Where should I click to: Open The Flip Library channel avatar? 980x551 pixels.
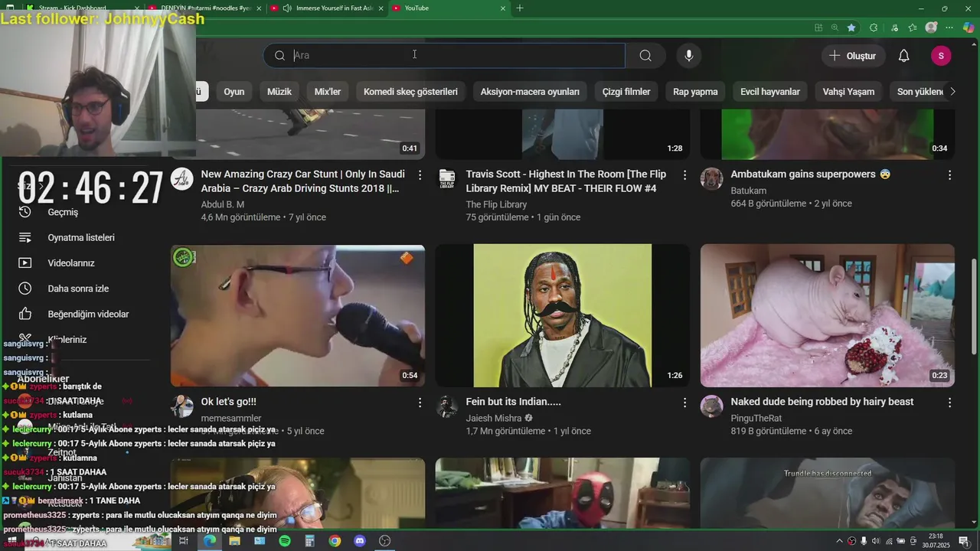pyautogui.click(x=447, y=179)
